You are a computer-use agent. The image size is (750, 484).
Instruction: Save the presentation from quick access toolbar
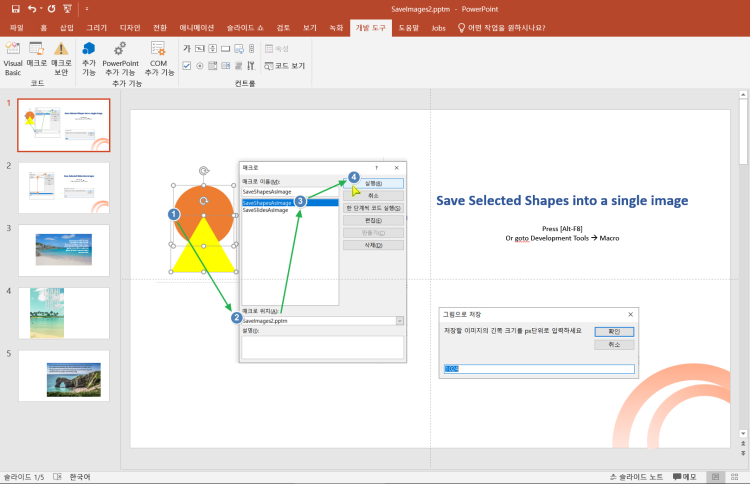pyautogui.click(x=15, y=9)
